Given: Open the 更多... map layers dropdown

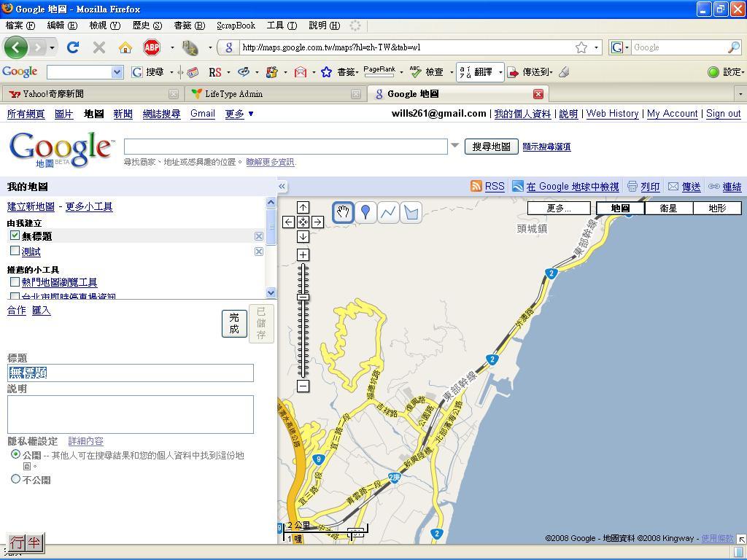Looking at the screenshot, I should click(559, 208).
